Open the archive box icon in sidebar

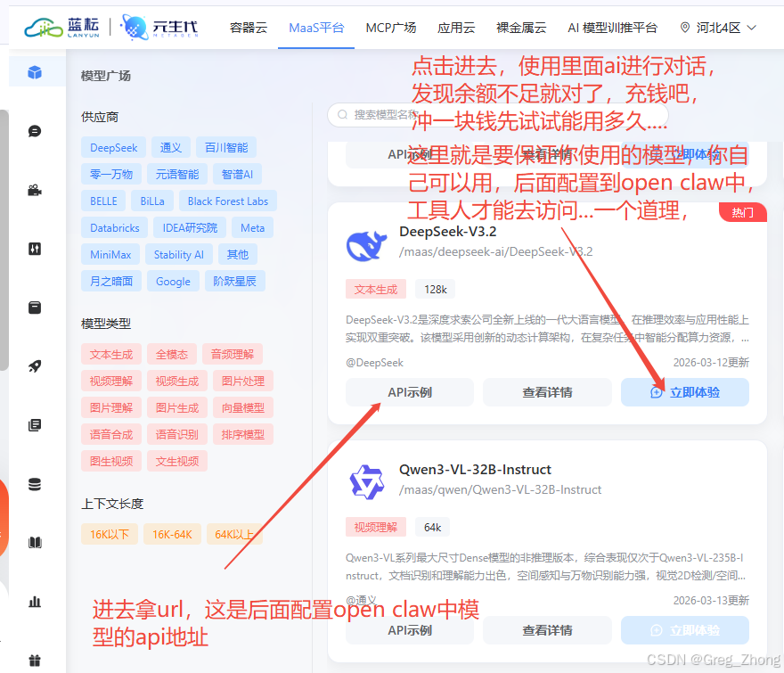click(x=35, y=308)
